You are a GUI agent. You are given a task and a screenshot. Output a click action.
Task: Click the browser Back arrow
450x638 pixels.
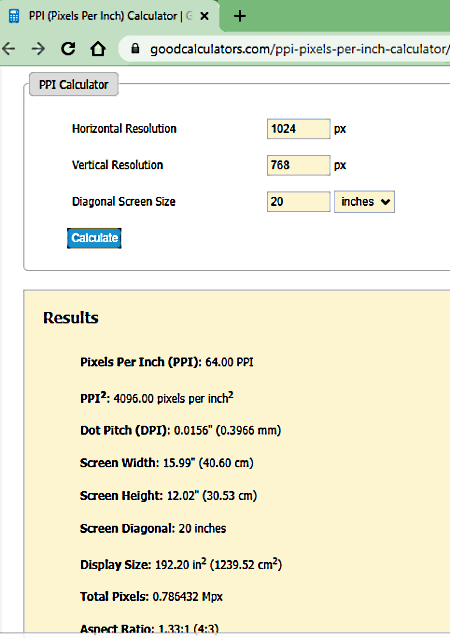pyautogui.click(x=9, y=49)
